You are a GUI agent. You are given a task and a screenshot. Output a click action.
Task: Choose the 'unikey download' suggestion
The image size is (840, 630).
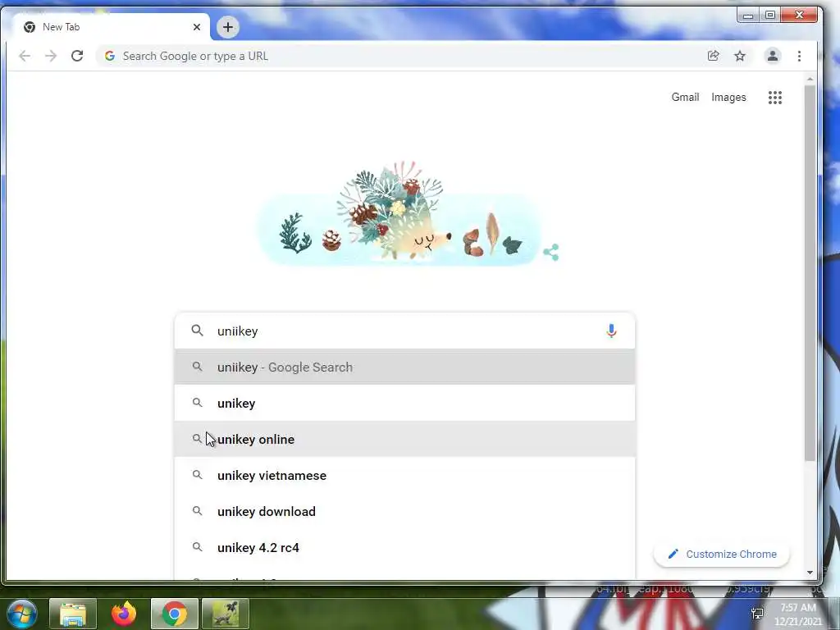(x=404, y=511)
